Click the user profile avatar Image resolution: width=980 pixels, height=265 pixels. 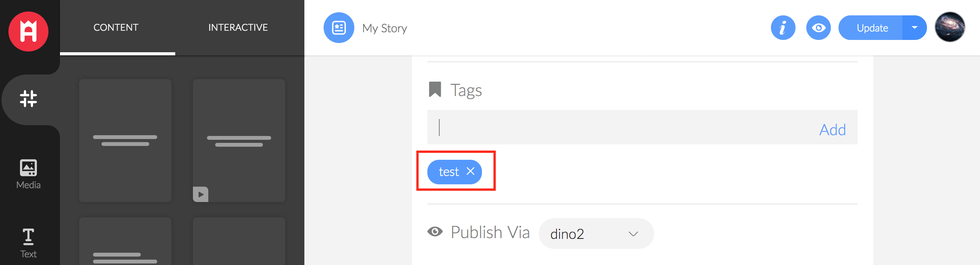[950, 27]
